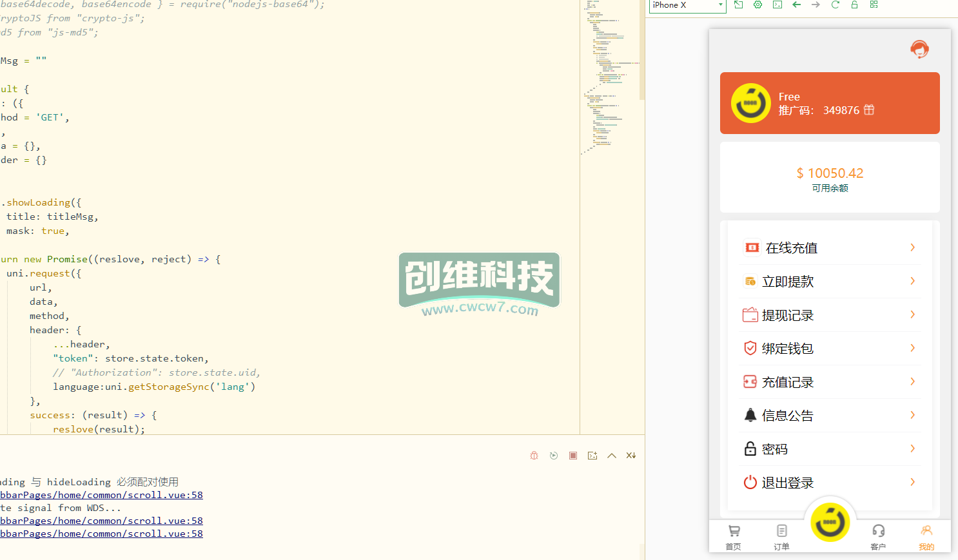Viewport: 958px width, 560px height.
Task: Open the preview console terminal icon
Action: point(777,5)
